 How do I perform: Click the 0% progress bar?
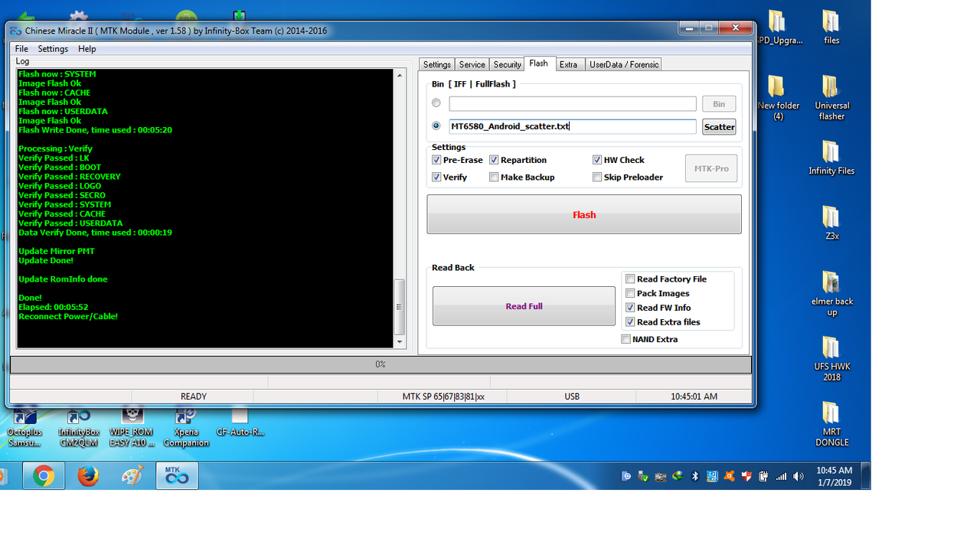point(381,364)
